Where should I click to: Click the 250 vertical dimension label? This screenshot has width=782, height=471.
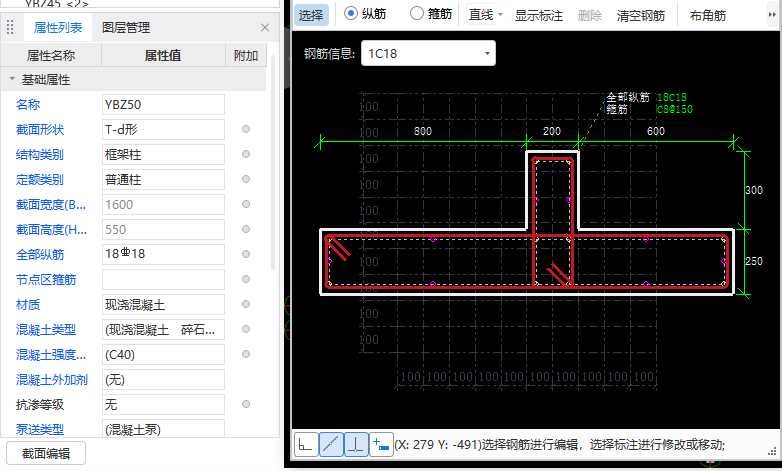tap(754, 261)
